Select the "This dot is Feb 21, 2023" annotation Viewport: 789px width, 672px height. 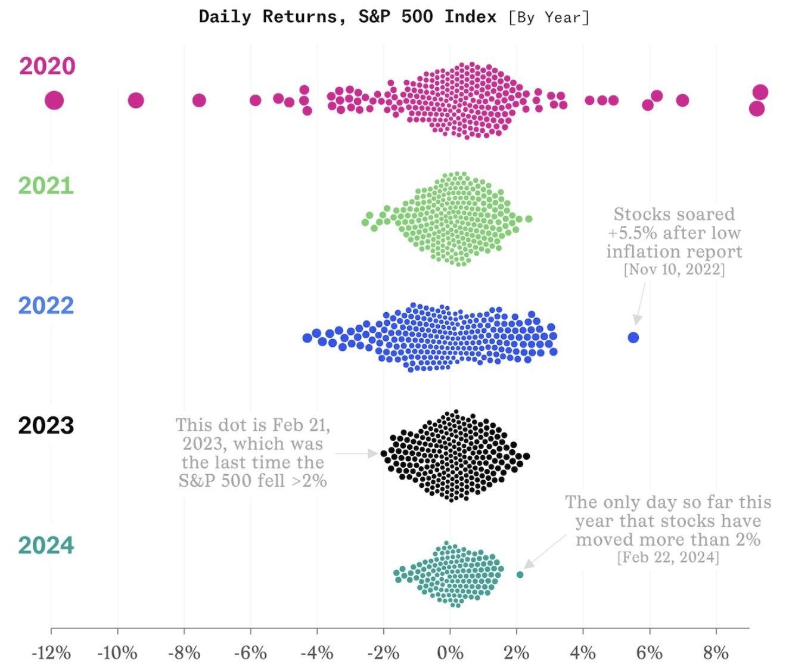tap(253, 453)
